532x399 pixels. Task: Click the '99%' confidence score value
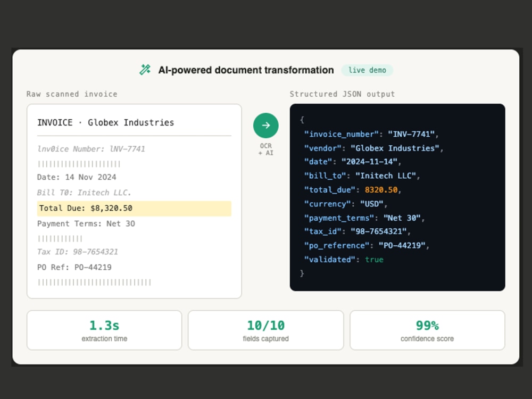pyautogui.click(x=427, y=326)
